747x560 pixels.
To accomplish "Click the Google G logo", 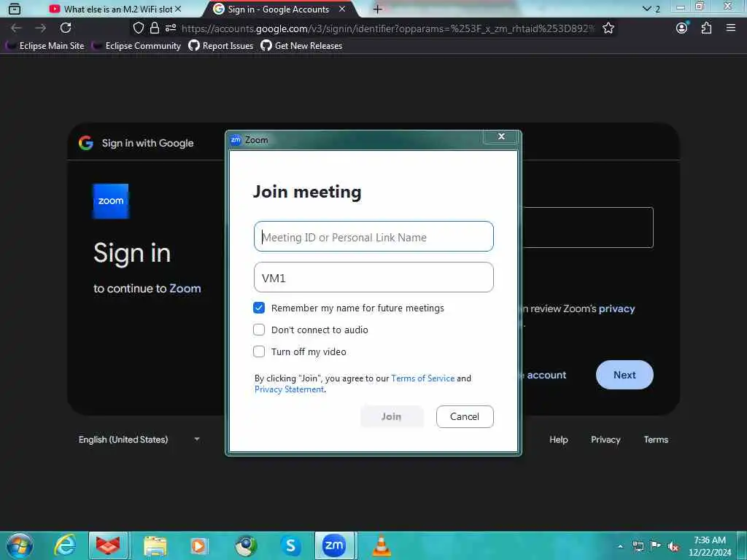I will click(86, 143).
